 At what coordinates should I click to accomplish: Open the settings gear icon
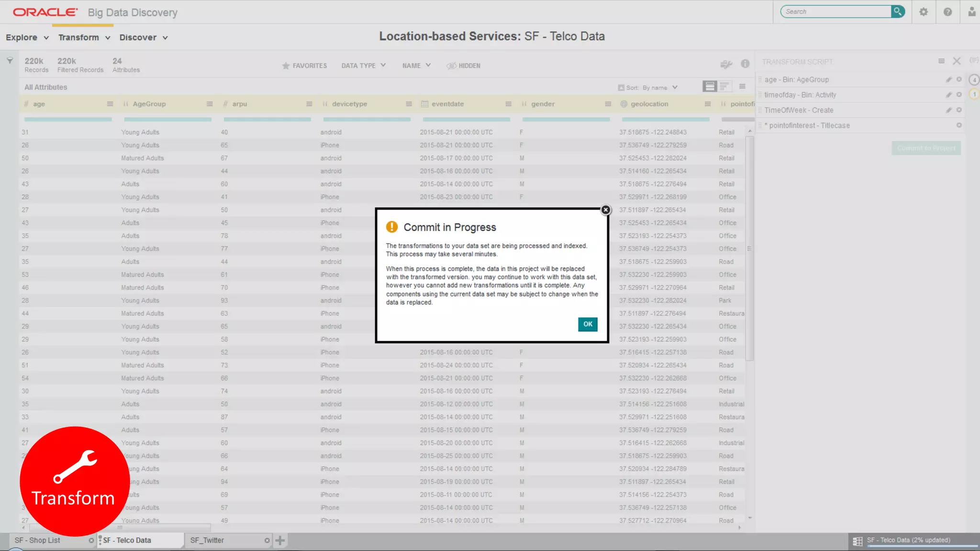[923, 12]
